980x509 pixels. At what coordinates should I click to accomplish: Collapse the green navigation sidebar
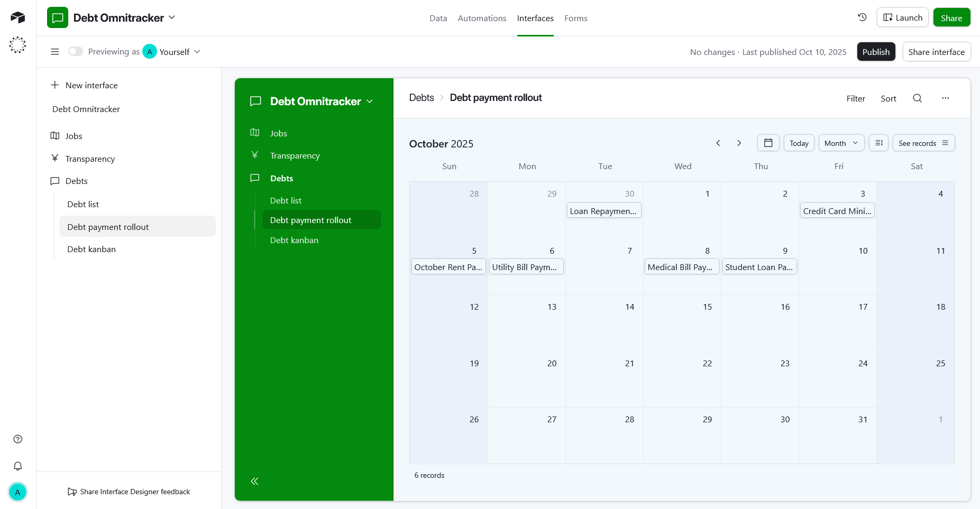[254, 481]
